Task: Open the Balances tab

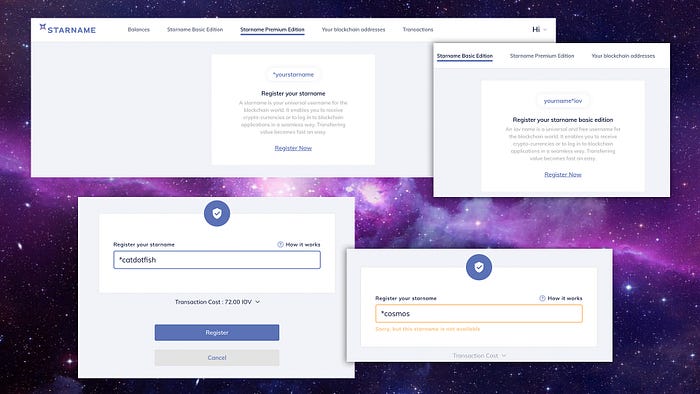Action: [x=138, y=29]
